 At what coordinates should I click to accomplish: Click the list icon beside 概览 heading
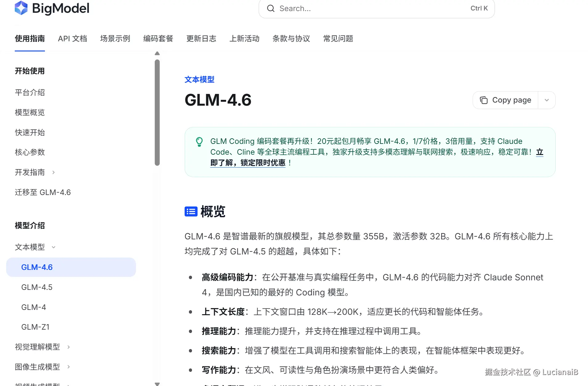coord(191,212)
